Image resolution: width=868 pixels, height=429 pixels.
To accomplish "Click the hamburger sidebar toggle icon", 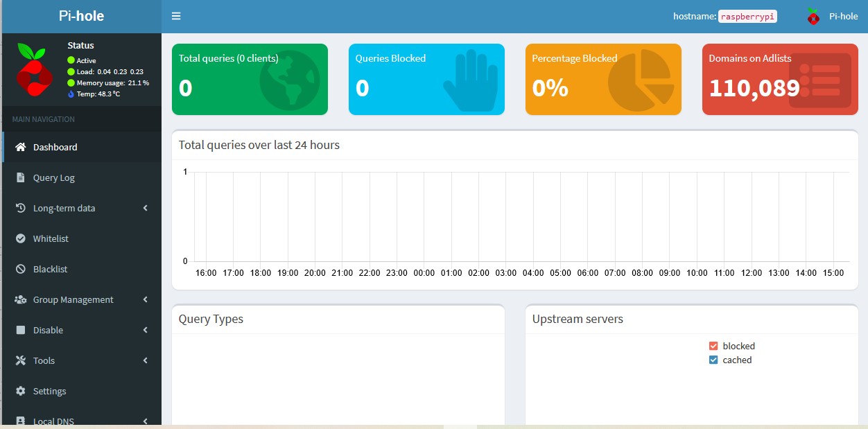I will [176, 17].
